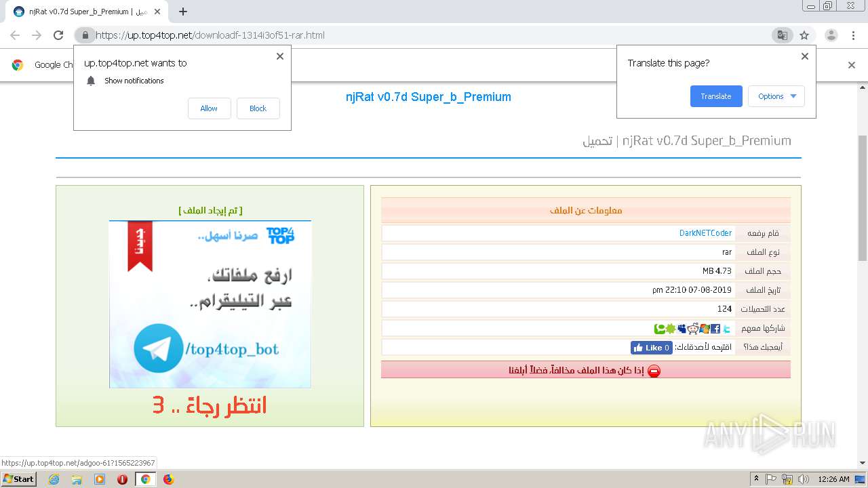Click the download count 124
Image resolution: width=868 pixels, height=488 pixels.
click(725, 309)
